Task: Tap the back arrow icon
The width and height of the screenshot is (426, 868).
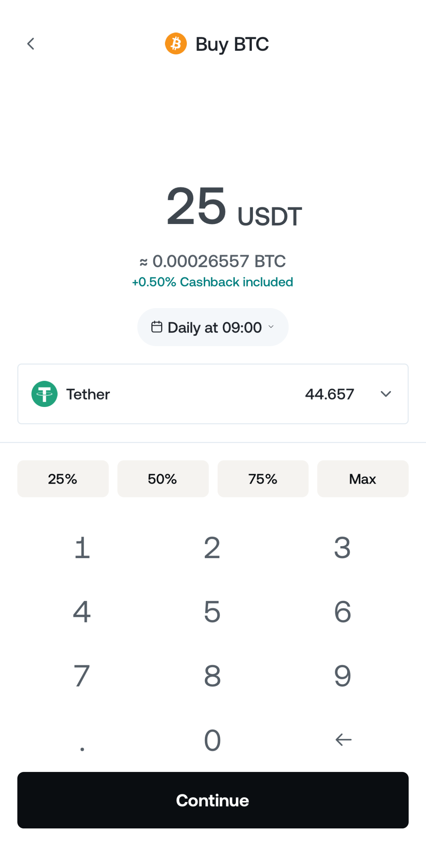Action: tap(31, 44)
